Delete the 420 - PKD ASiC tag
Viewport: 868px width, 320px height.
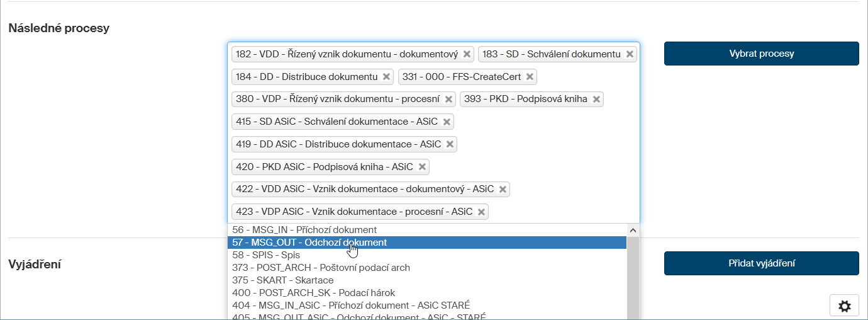point(422,167)
